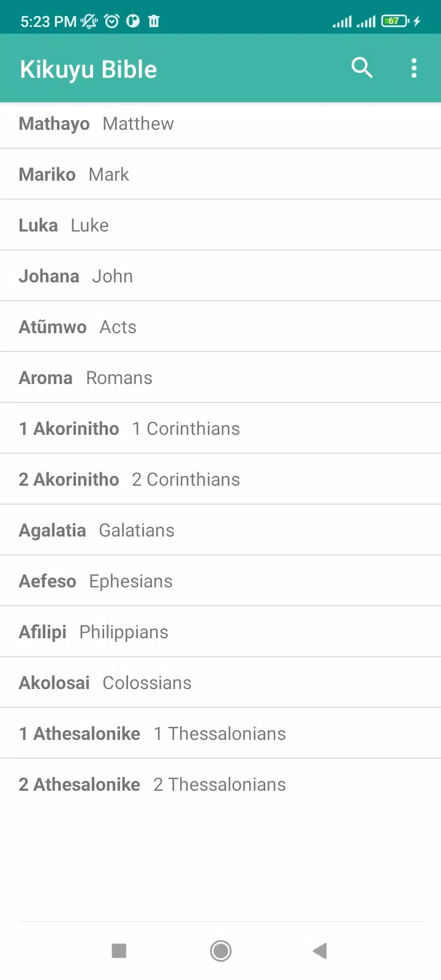Screen dimensions: 441x980
Task: Open the three-dot overflow menu
Action: click(414, 68)
